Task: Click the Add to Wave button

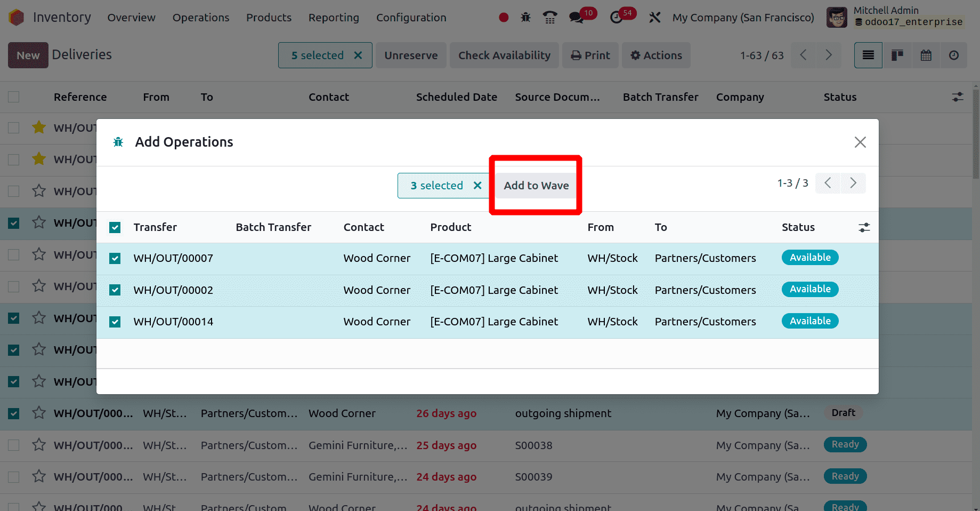Action: click(536, 186)
